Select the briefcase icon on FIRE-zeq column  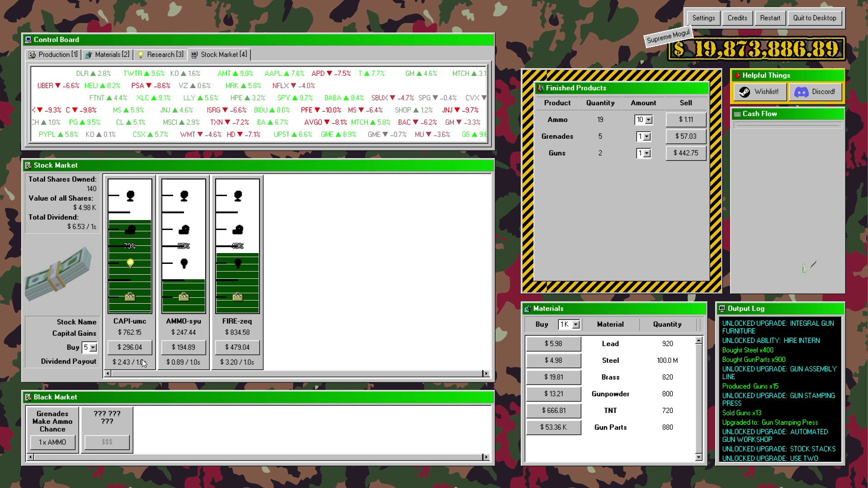pyautogui.click(x=237, y=297)
